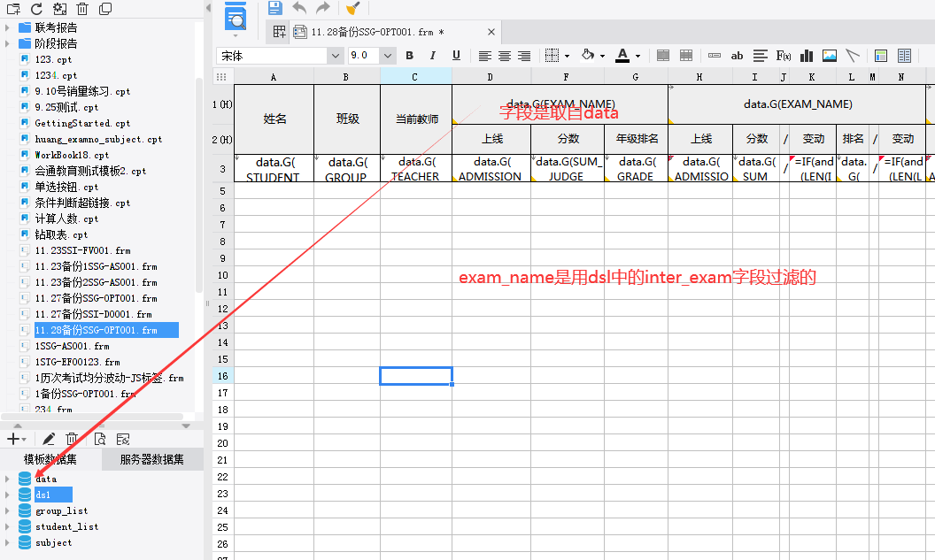The image size is (935, 560).
Task: Open template settings gear icon
Action: [x=59, y=9]
